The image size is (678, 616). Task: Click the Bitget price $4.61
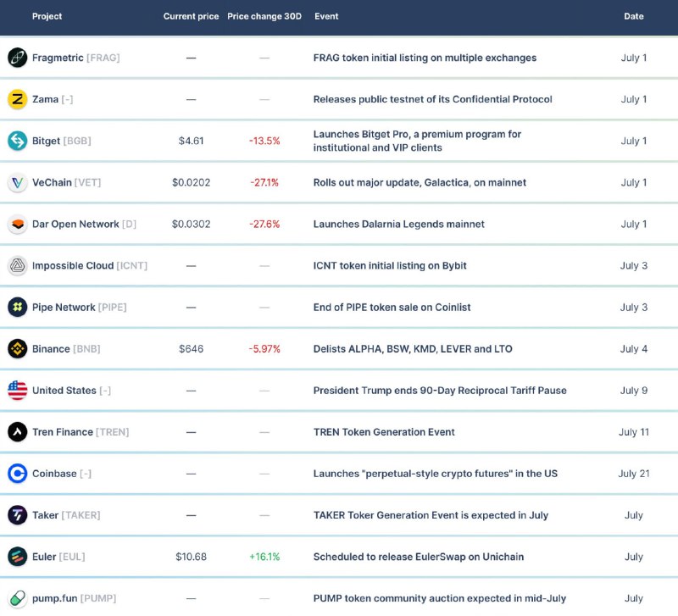192,141
